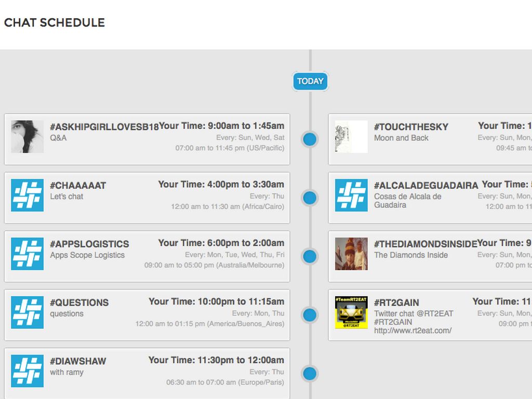Click the #ALCALADEGUADAIRA hashtag logo icon
Viewport: 532px width, 399px height.
click(x=351, y=195)
